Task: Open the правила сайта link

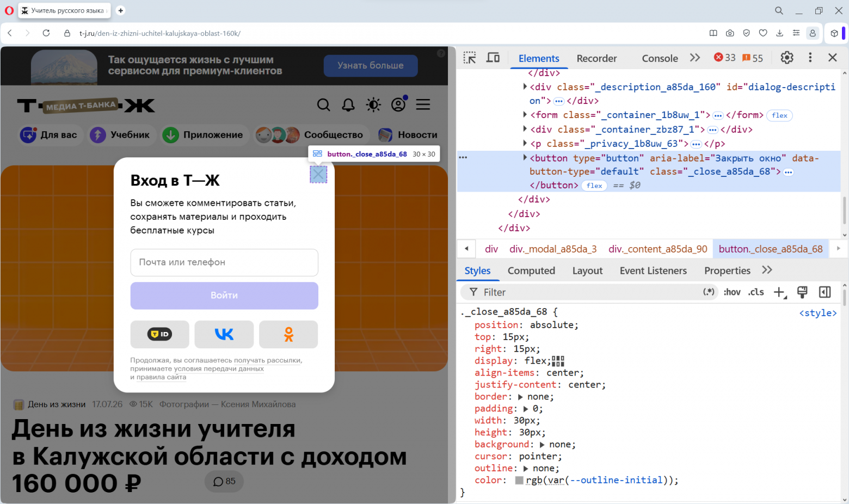Action: (161, 377)
